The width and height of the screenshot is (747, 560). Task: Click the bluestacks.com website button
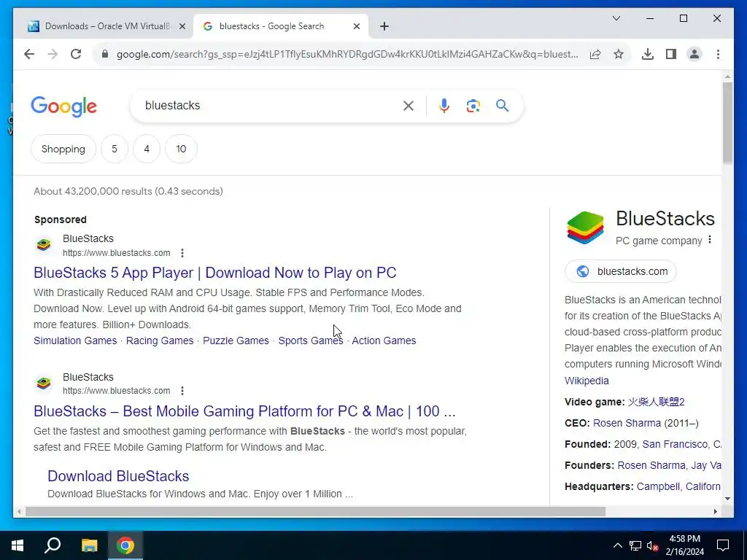(620, 271)
